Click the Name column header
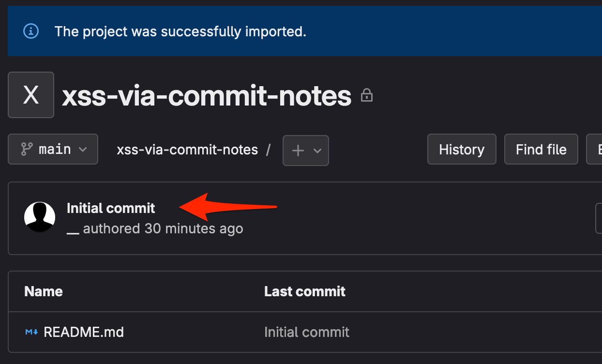This screenshot has width=602, height=364. point(44,291)
